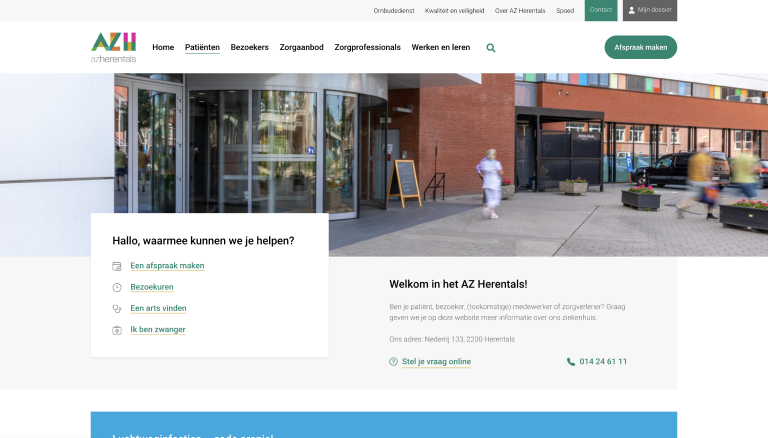Click the calendar icon beside Een afspraak maken
Screen dimensions: 768x438
pyautogui.click(x=117, y=266)
